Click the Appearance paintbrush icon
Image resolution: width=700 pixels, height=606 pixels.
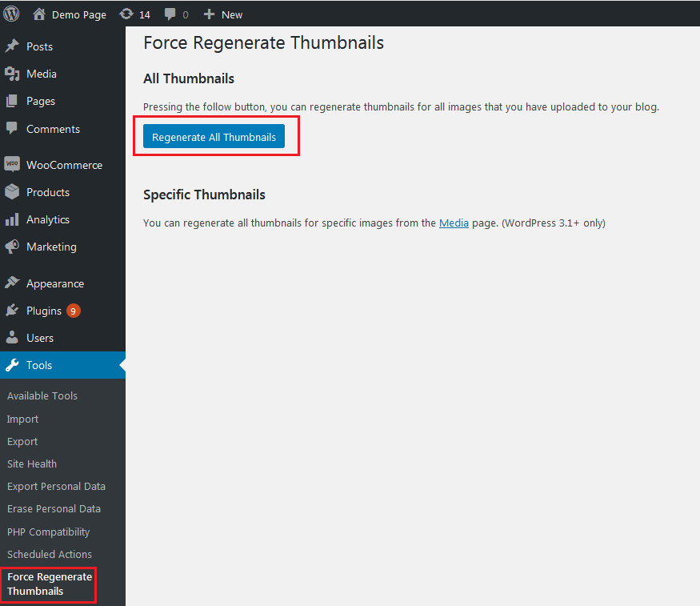[x=12, y=283]
